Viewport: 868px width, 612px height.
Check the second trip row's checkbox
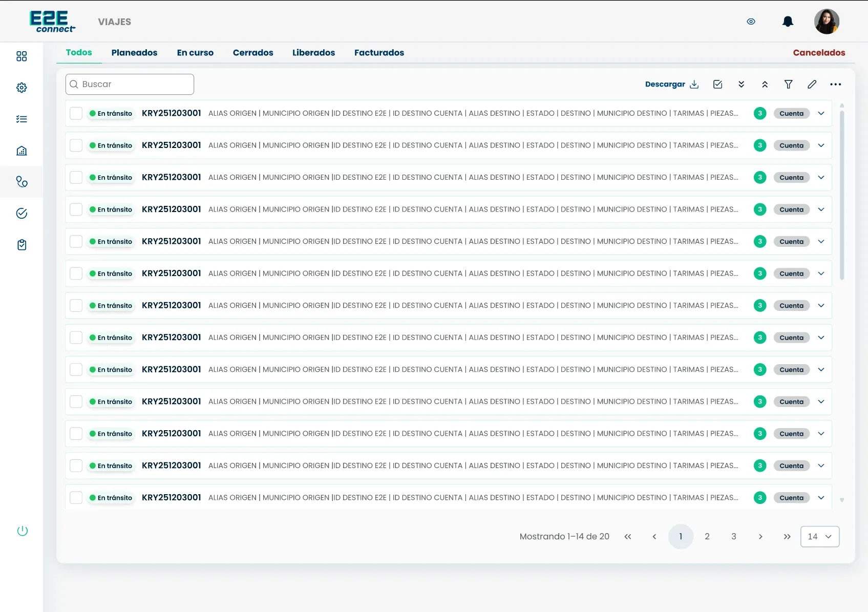click(x=76, y=145)
